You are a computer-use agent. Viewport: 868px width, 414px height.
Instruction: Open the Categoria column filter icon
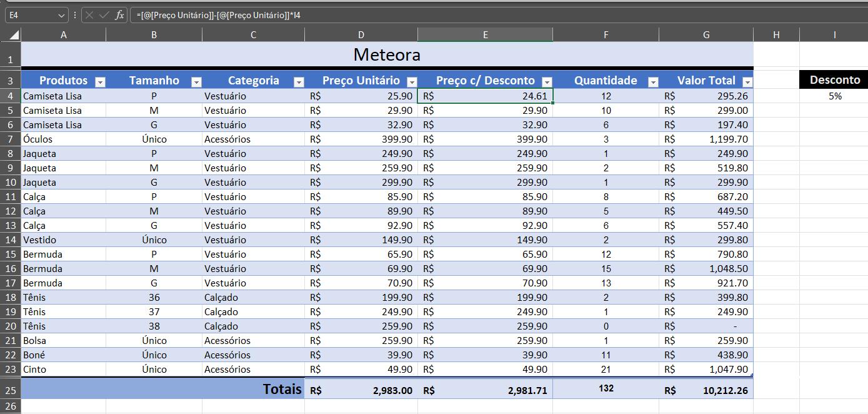(299, 81)
